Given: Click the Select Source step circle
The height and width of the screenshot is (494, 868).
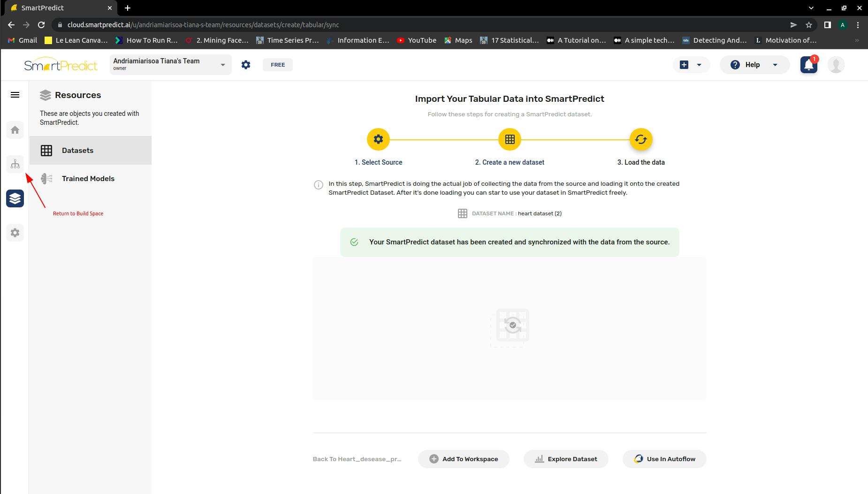Looking at the screenshot, I should tap(378, 139).
